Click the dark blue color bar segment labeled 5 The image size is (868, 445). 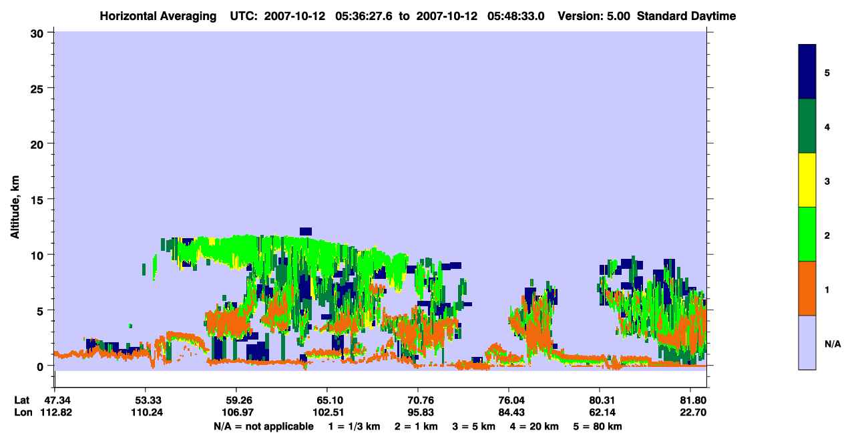[807, 72]
